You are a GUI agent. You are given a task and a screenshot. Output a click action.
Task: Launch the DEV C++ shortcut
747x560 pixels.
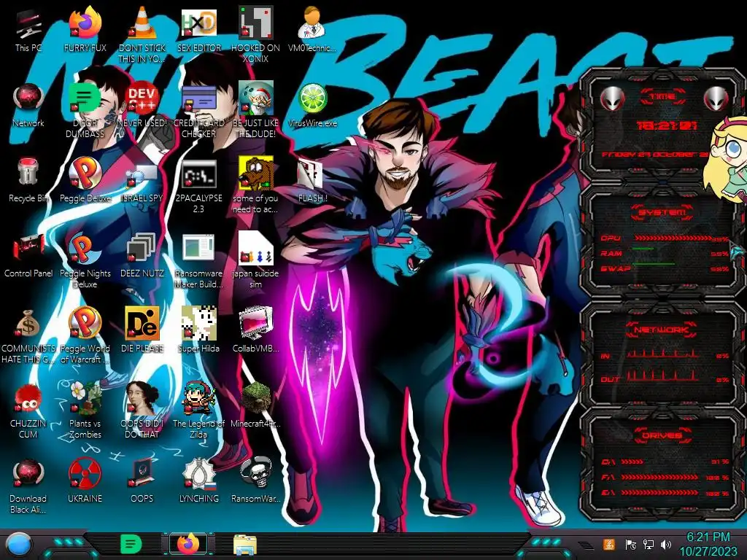[x=142, y=106]
